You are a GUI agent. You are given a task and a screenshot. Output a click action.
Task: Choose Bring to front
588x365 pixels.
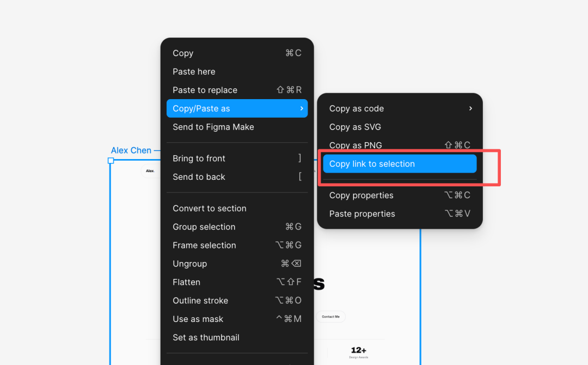(237, 159)
